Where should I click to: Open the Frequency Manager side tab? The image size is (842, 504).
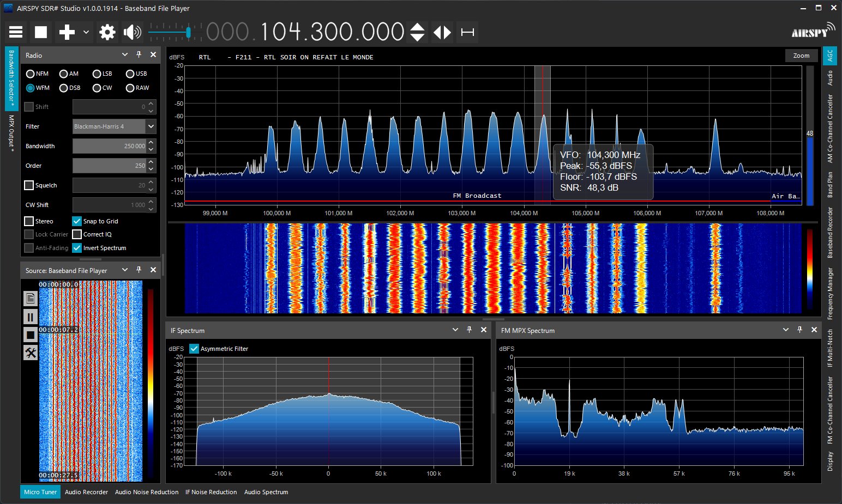click(830, 293)
